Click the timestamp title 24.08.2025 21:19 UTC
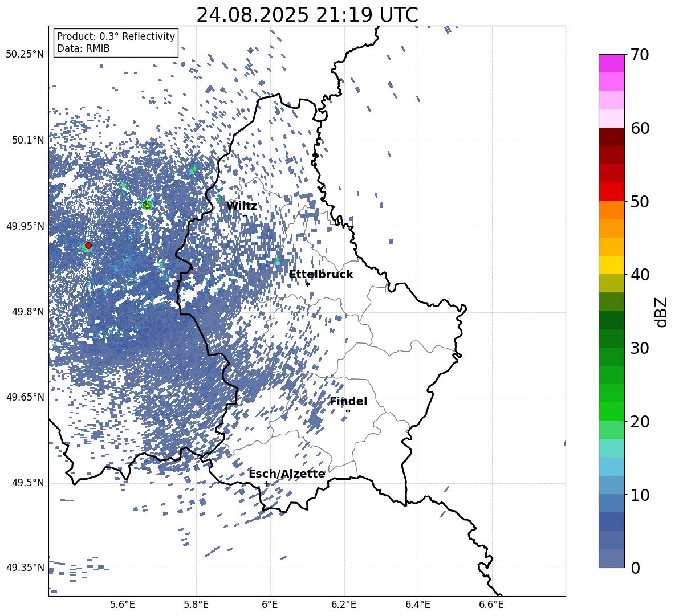 pos(307,15)
